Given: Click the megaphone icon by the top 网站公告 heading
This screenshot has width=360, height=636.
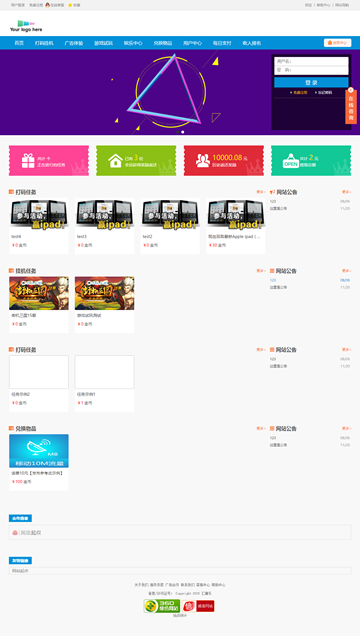Looking at the screenshot, I should (x=272, y=192).
